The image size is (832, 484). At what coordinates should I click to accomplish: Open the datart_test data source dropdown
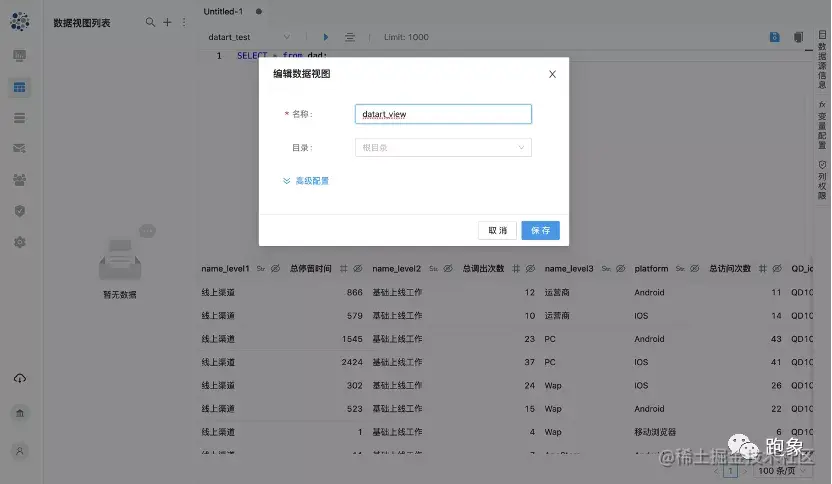point(249,37)
